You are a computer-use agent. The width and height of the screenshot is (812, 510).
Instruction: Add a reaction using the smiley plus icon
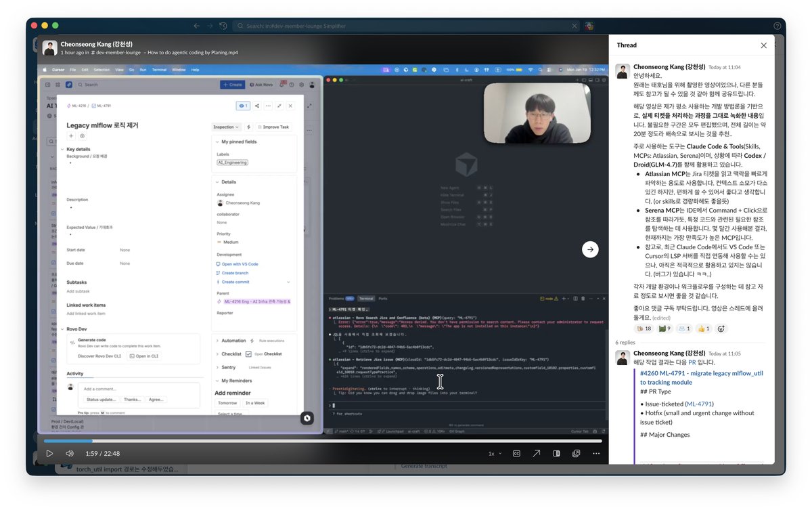pos(721,328)
